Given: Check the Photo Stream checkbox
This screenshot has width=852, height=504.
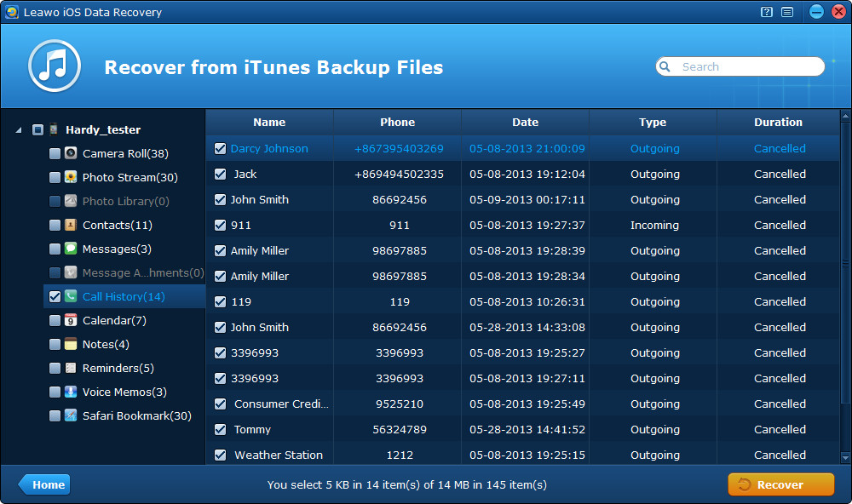Looking at the screenshot, I should (55, 178).
